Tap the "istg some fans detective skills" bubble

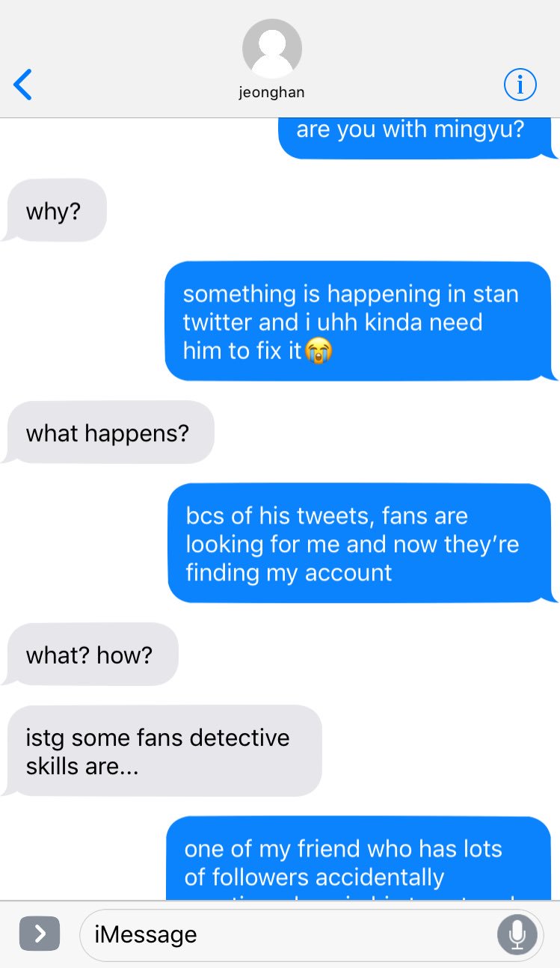point(163,751)
